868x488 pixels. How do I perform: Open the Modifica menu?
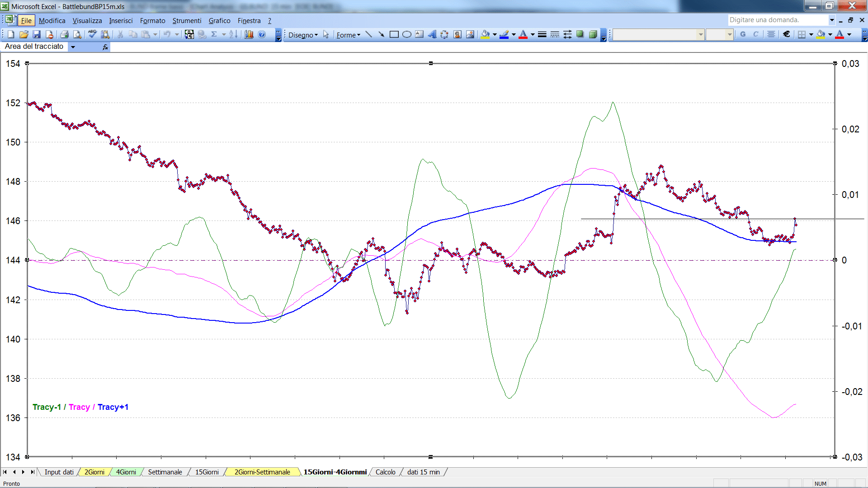point(52,21)
